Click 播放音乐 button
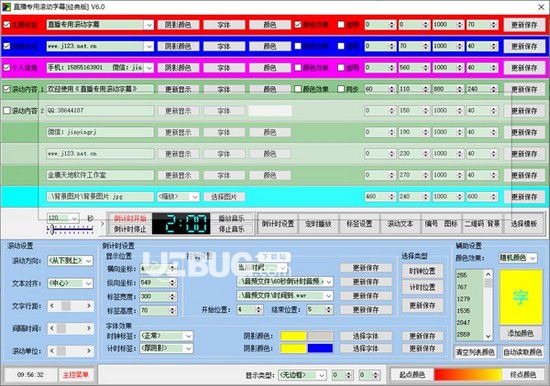Viewport: 550px width, 386px height. (x=232, y=218)
